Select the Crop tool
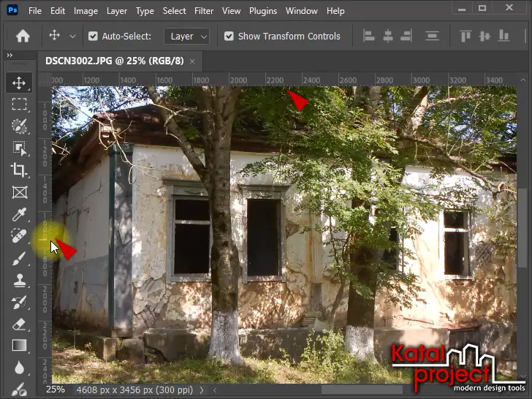 click(19, 170)
